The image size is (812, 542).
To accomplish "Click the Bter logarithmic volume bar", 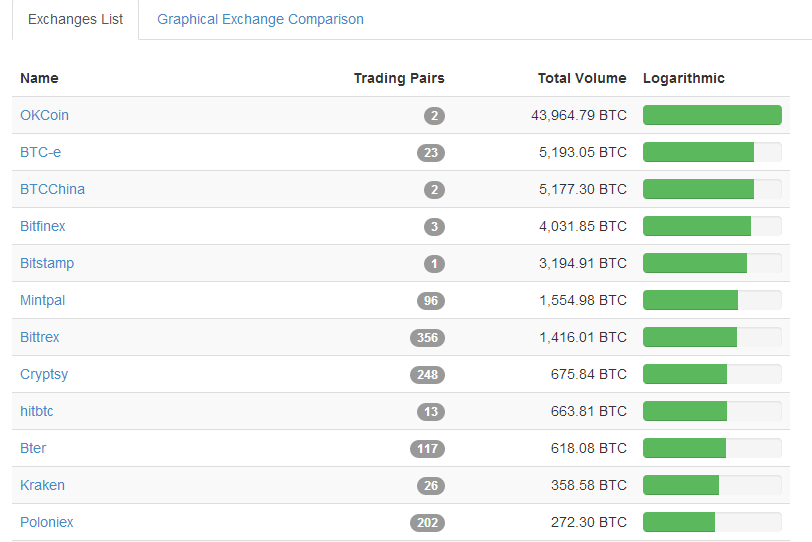I will [712, 448].
